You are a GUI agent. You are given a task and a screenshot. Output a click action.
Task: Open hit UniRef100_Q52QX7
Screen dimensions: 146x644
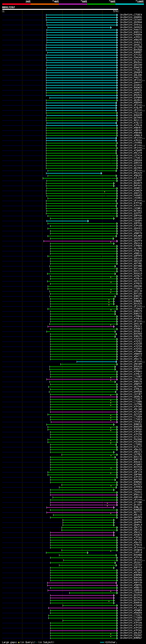131,563
